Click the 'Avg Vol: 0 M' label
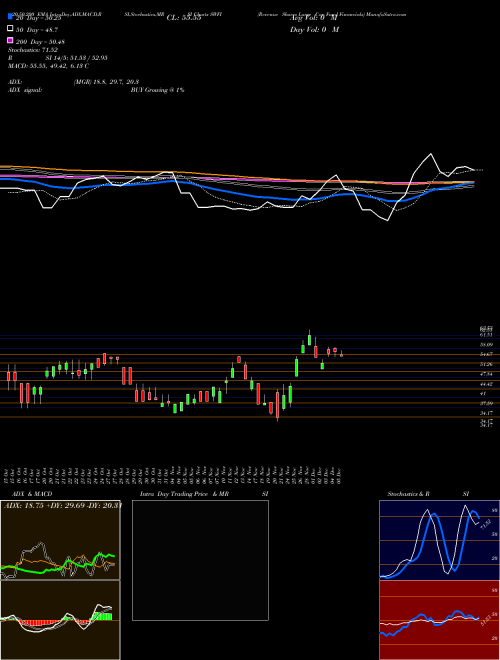 tap(313, 18)
